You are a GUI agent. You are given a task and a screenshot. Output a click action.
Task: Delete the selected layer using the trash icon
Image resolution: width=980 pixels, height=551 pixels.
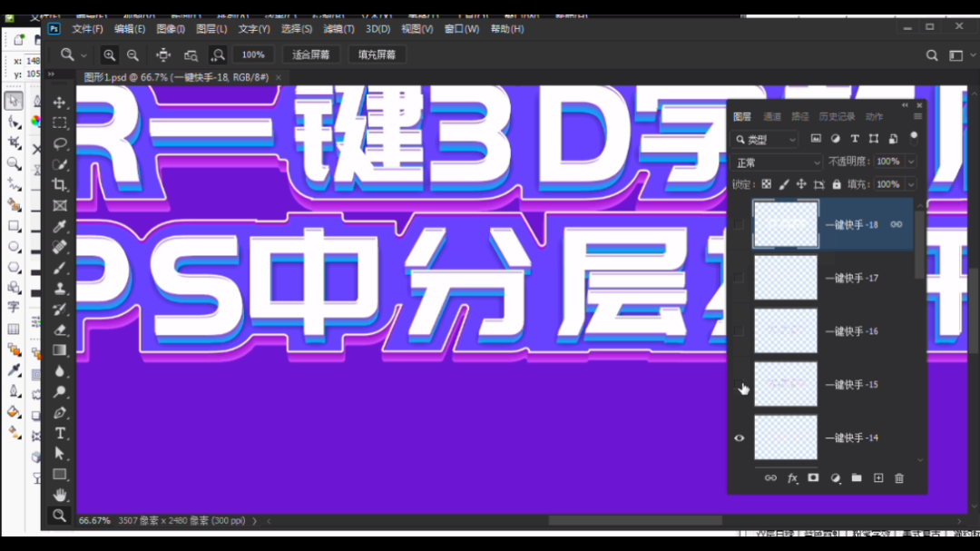pyautogui.click(x=899, y=478)
